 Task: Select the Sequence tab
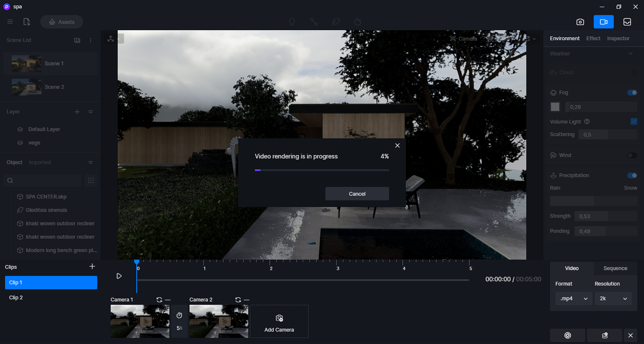615,268
